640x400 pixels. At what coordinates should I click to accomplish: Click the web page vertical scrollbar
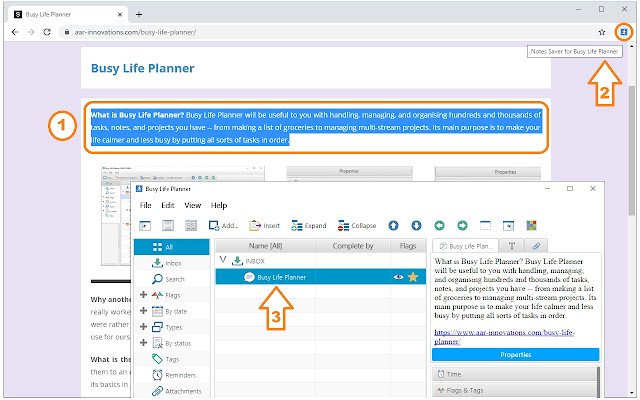tap(631, 151)
